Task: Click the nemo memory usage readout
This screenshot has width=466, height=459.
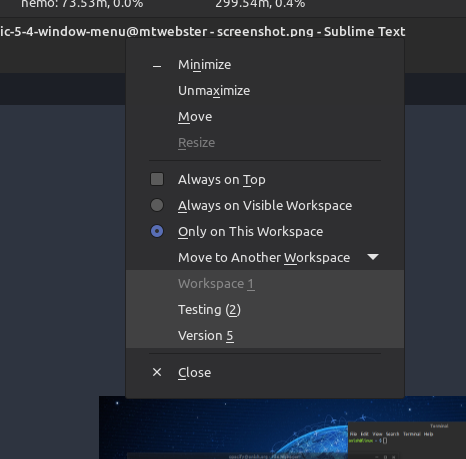Action: [x=82, y=4]
